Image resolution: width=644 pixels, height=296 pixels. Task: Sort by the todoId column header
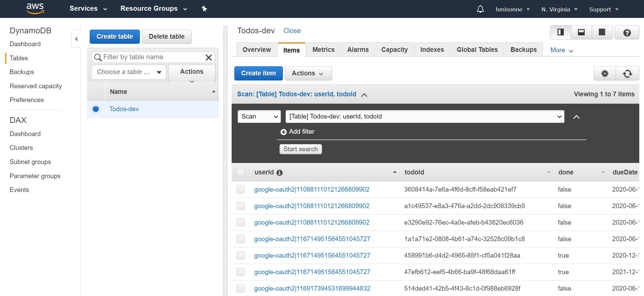click(x=476, y=172)
